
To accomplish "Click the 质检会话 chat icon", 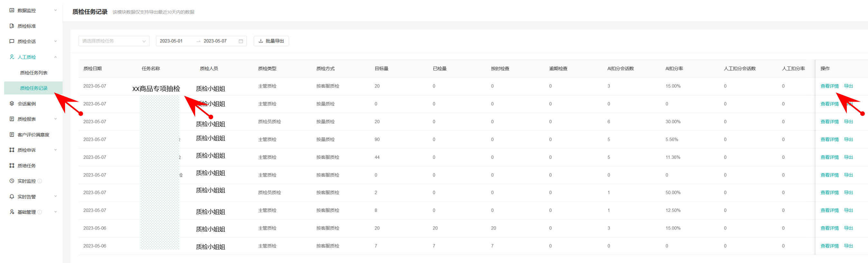I will click(x=12, y=41).
